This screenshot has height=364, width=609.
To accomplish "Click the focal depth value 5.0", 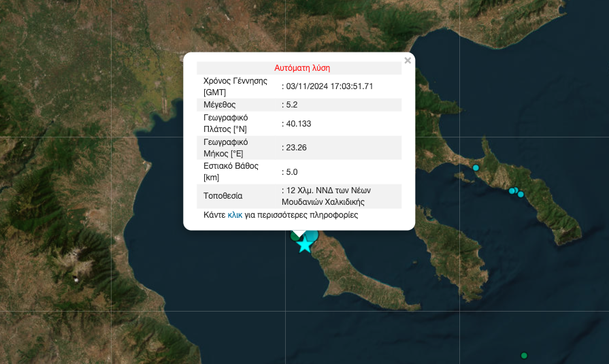I will [292, 171].
